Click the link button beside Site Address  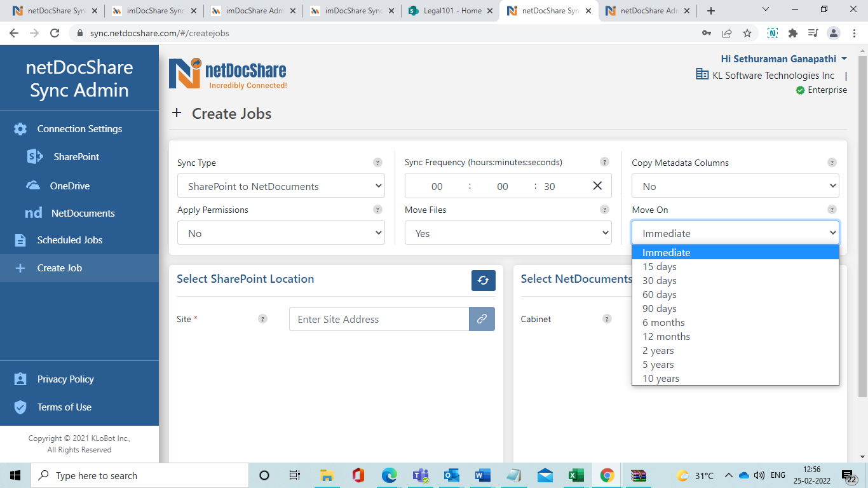tap(482, 319)
